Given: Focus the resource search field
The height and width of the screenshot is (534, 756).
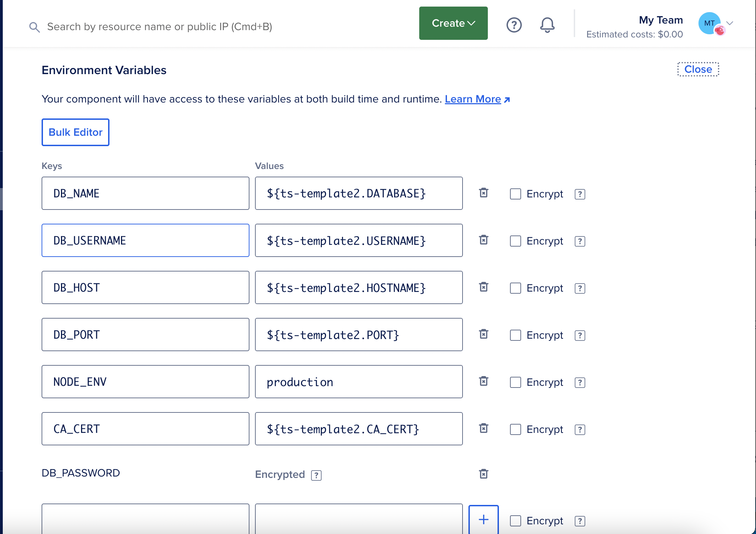Looking at the screenshot, I should (159, 27).
